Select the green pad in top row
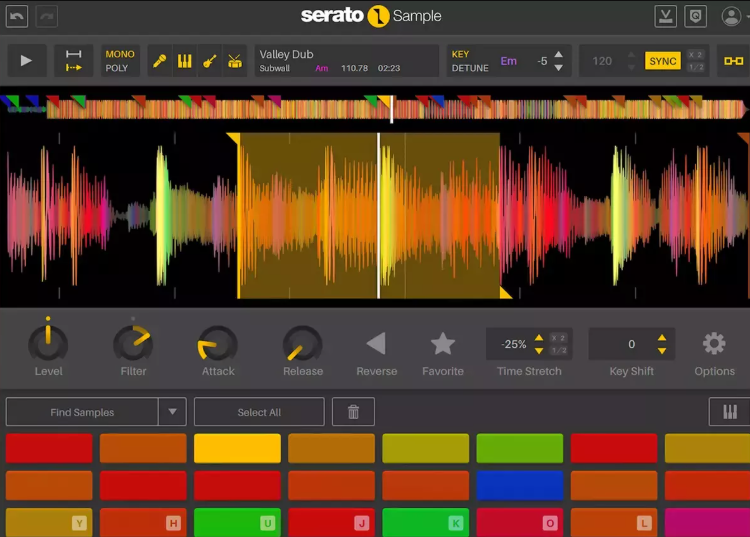 (x=519, y=448)
